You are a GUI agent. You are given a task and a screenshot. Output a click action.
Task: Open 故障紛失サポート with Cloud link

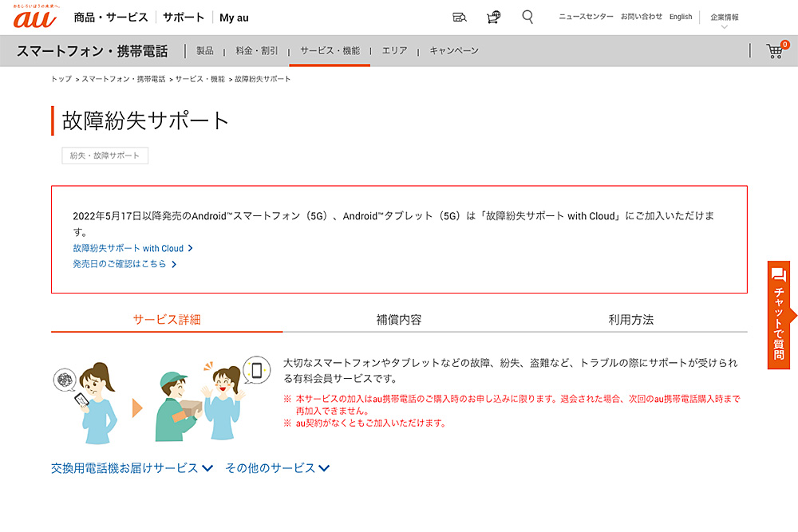[128, 248]
